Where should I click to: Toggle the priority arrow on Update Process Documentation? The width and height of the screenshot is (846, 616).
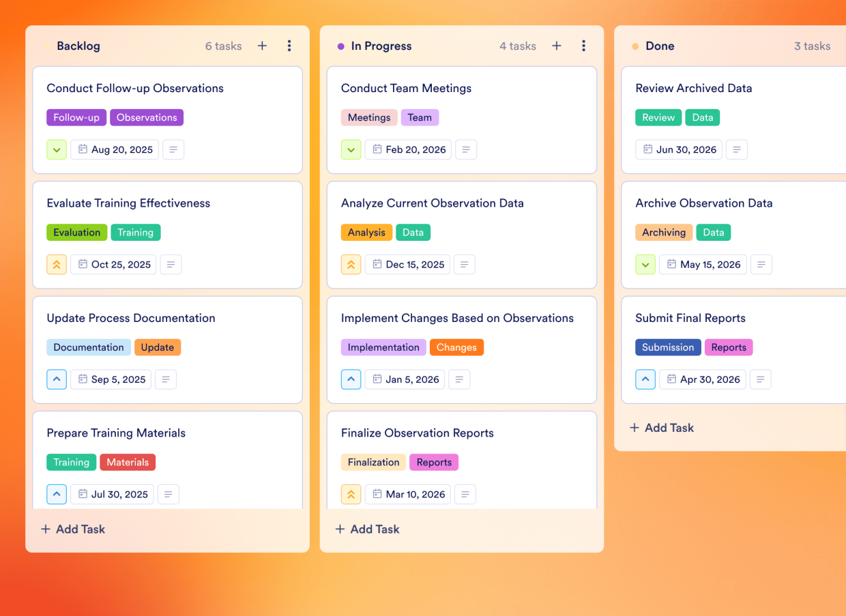[x=57, y=379]
